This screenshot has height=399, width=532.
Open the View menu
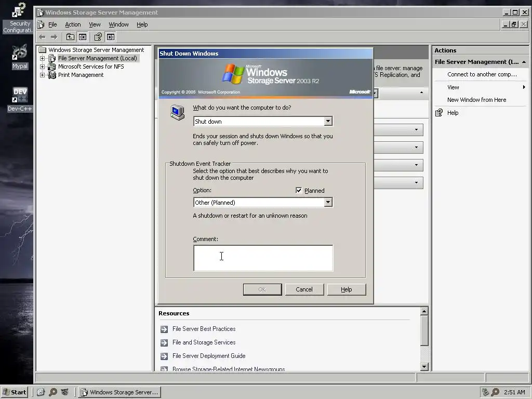tap(95, 24)
